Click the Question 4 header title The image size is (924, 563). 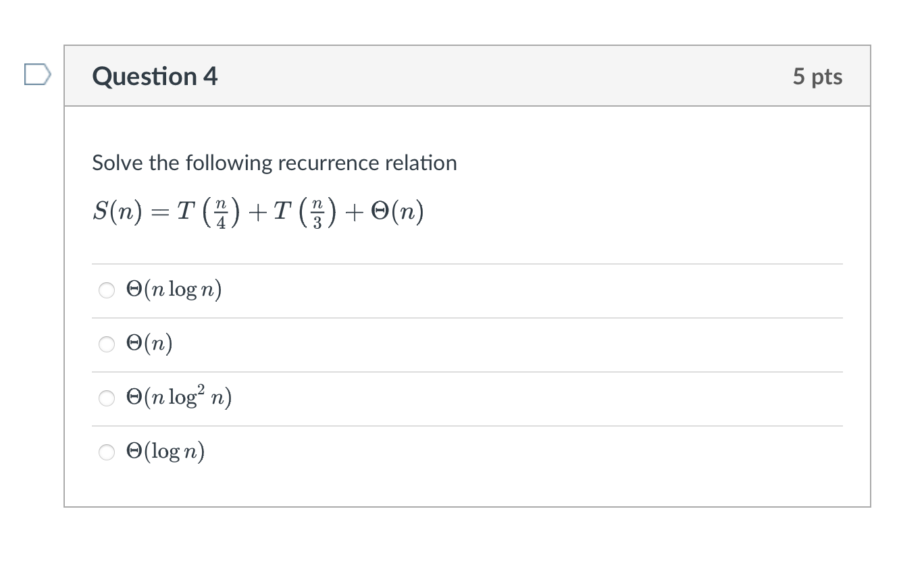point(155,76)
